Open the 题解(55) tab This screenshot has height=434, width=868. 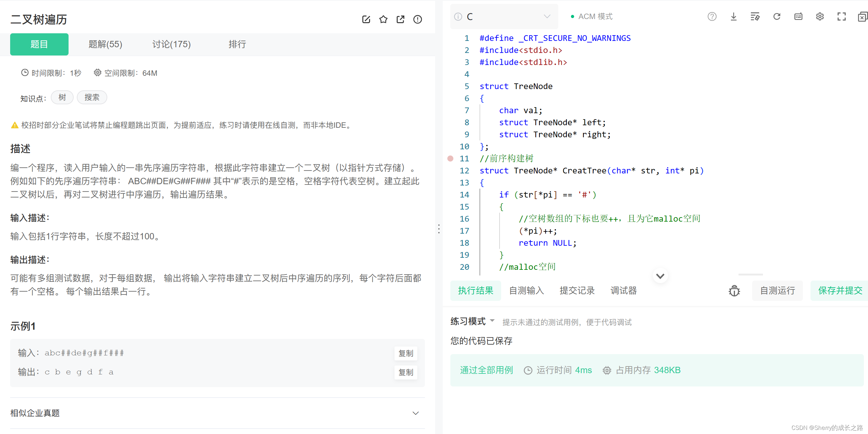pos(105,44)
